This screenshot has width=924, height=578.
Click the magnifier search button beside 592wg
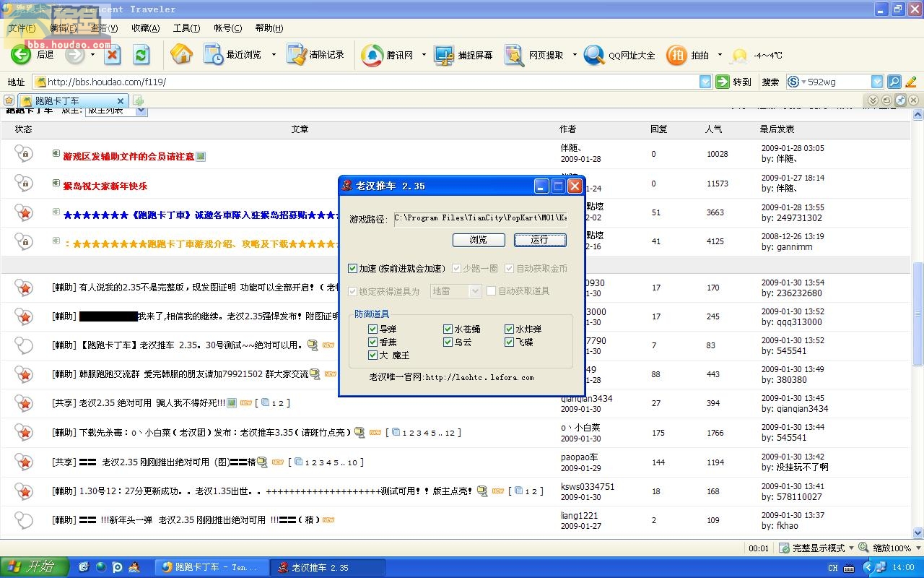click(x=894, y=82)
